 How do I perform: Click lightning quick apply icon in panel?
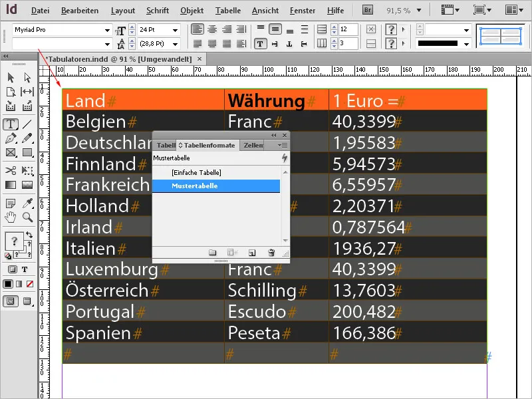click(x=285, y=158)
